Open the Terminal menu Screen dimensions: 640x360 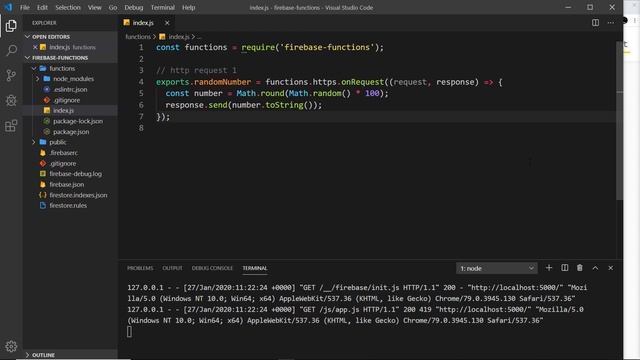pyautogui.click(x=162, y=7)
